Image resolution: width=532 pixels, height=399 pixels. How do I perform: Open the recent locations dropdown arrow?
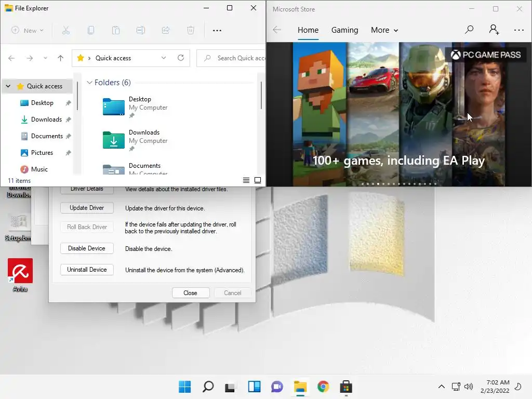point(45,58)
